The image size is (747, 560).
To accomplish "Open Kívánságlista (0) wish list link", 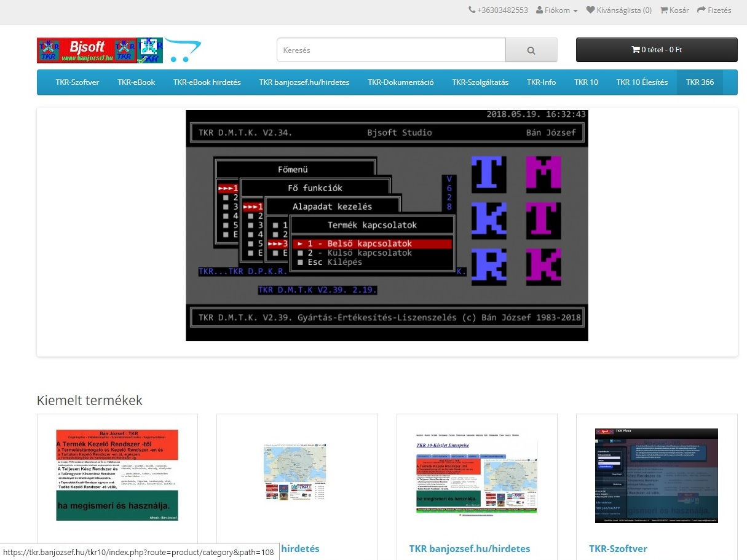I will click(x=619, y=10).
